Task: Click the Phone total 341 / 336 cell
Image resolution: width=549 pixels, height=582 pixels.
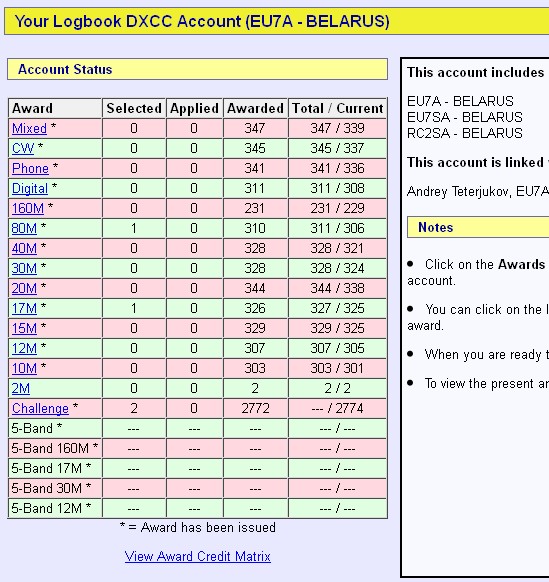Action: (337, 169)
